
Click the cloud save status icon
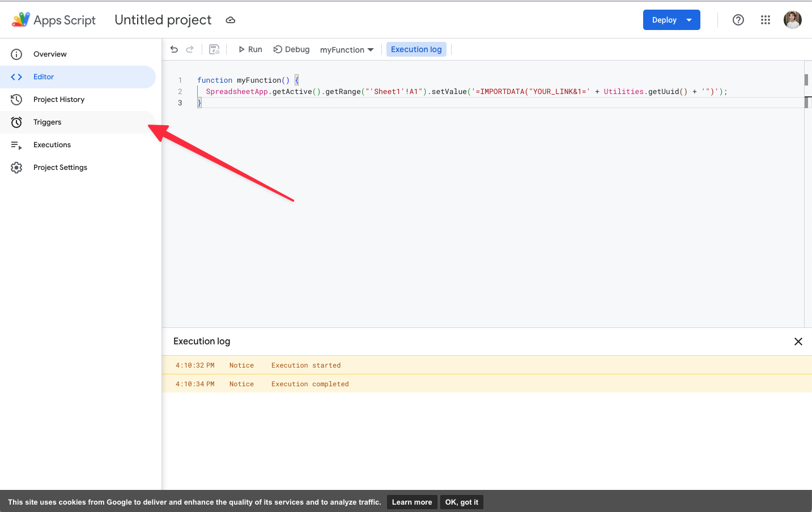(x=230, y=20)
